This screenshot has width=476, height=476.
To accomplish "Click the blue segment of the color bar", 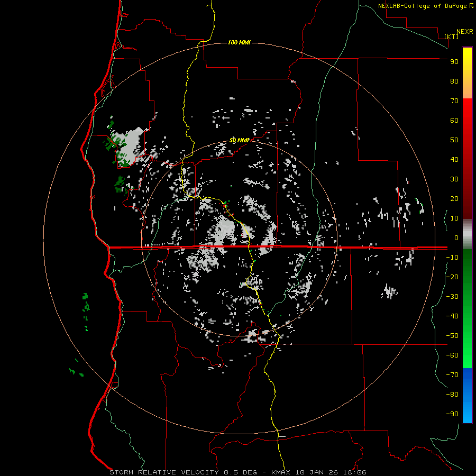I will pyautogui.click(x=467, y=396).
